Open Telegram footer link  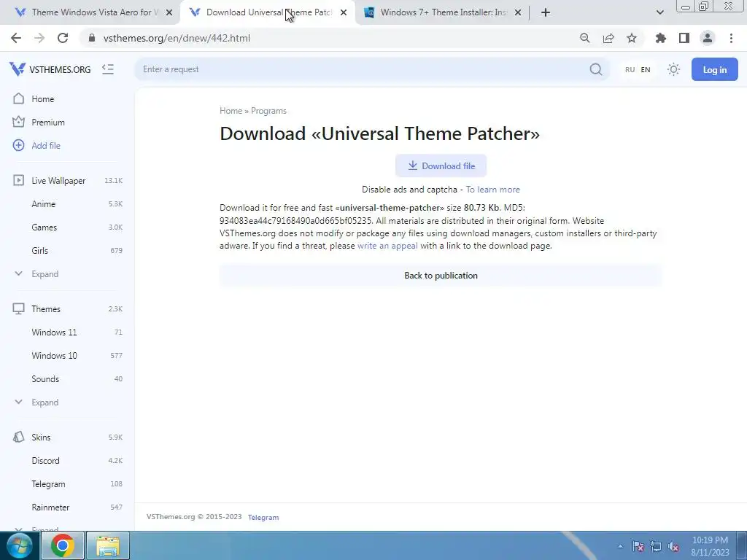tap(263, 518)
